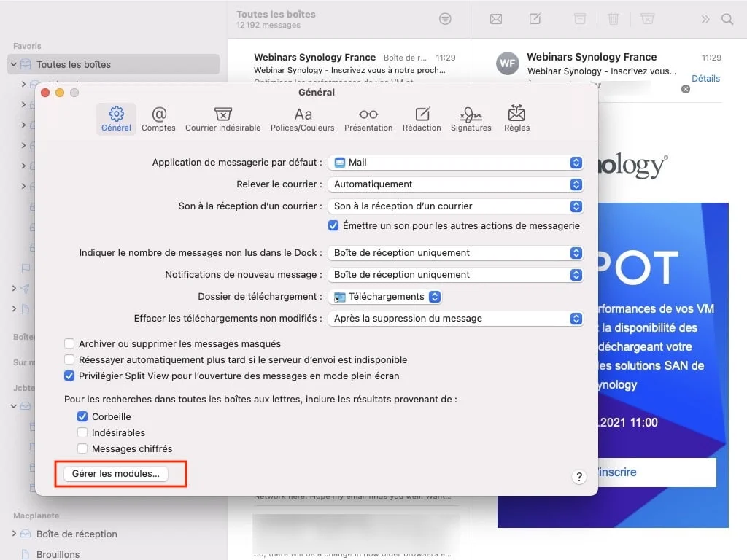Click the s'inscrire button in email
Image resolution: width=747 pixels, height=560 pixels.
[x=657, y=472]
